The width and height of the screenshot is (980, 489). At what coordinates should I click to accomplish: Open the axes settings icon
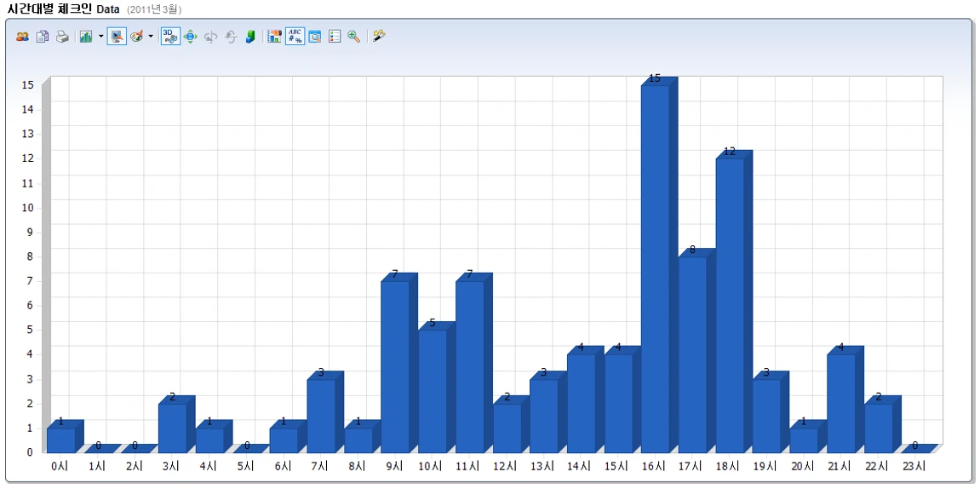click(x=275, y=37)
